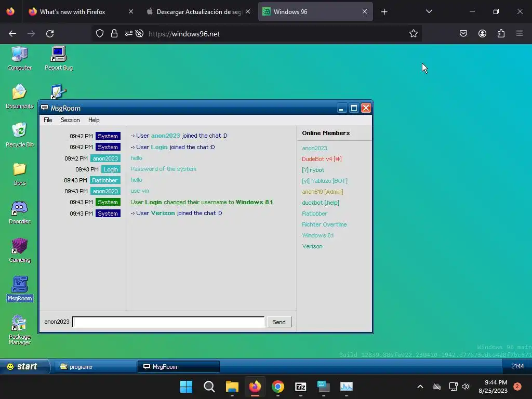Screen dimensions: 532x399
Task: Select Windows 8.1 in Online Members
Action: [x=318, y=235]
